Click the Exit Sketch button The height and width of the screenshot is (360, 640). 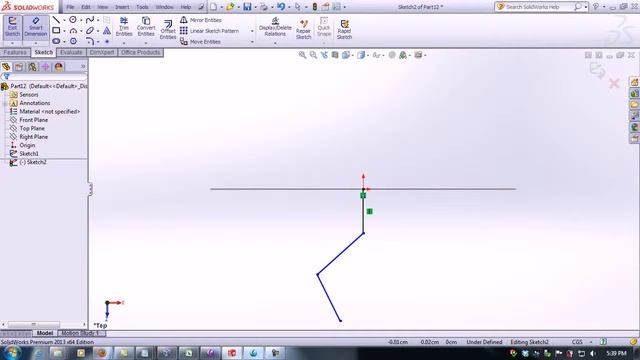coord(12,27)
